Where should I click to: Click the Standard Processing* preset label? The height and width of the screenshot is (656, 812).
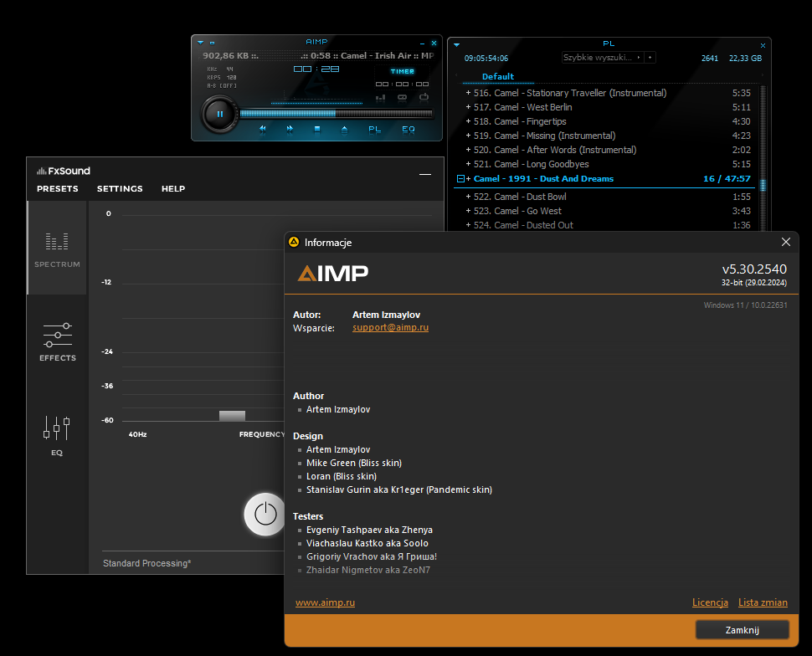pyautogui.click(x=146, y=563)
